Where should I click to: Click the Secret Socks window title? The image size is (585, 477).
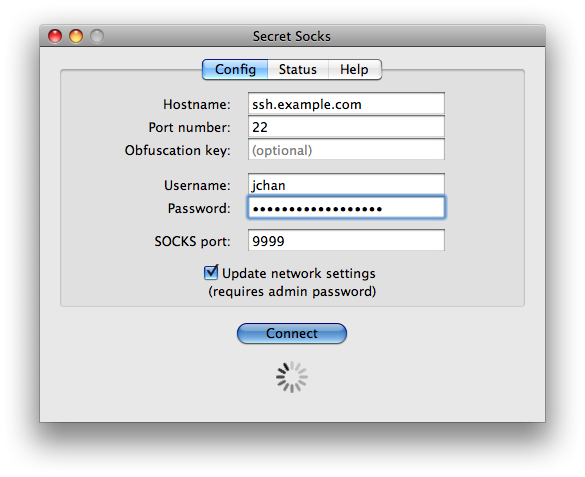pos(292,36)
